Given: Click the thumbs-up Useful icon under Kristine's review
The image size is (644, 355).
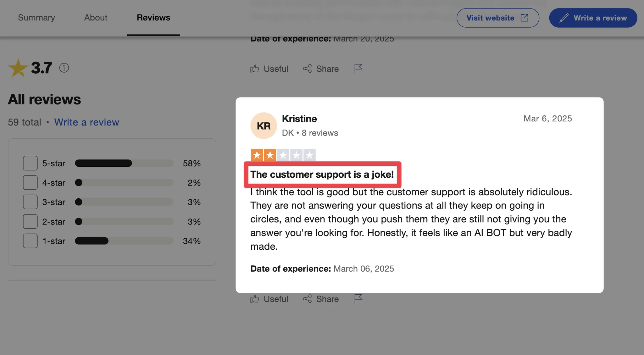Looking at the screenshot, I should [x=255, y=299].
